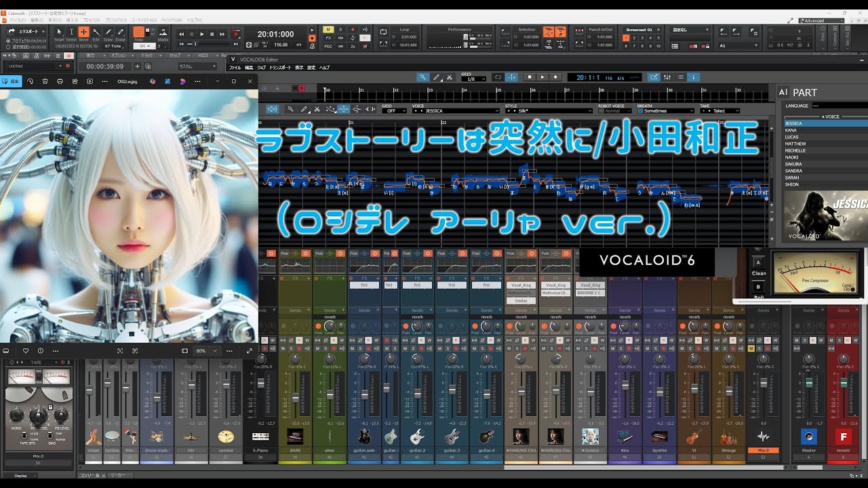Toggle the record button in Cakewalk transport
Viewport: 868px width, 488px height.
click(236, 35)
